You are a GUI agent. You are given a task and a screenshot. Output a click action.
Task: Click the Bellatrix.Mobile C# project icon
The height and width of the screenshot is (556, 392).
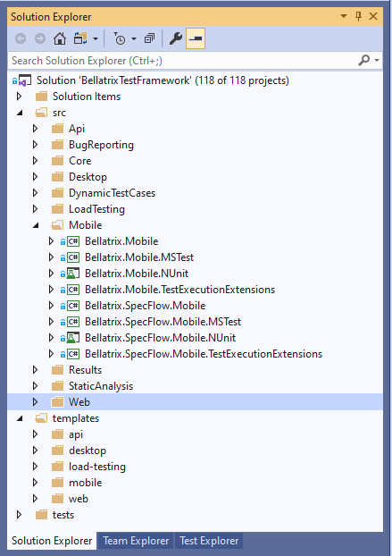coord(73,241)
